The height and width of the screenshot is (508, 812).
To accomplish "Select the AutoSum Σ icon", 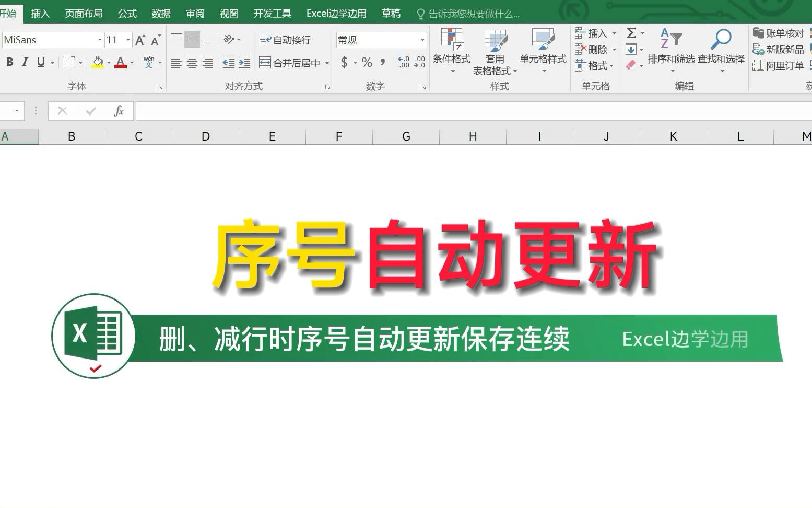I will pyautogui.click(x=630, y=33).
